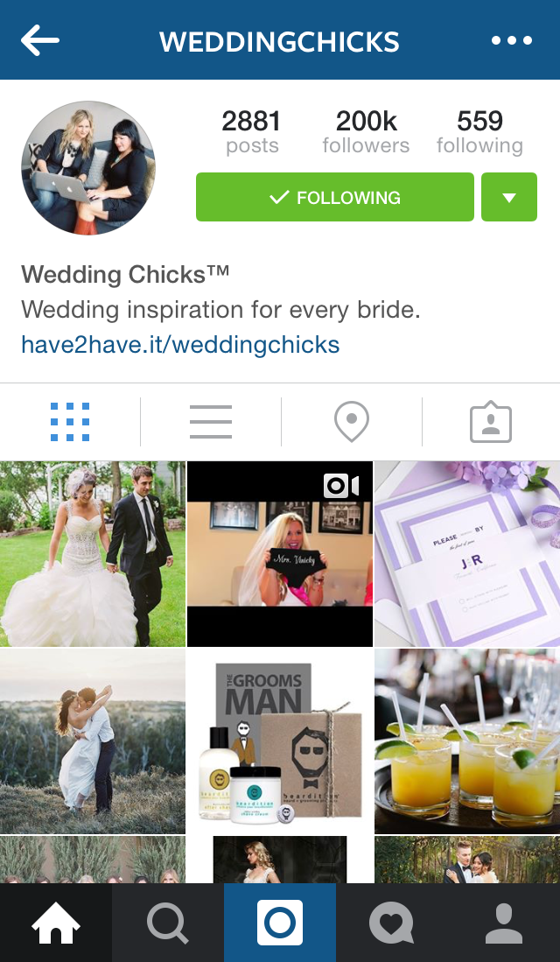Expand the dropdown arrow beside Following
Viewport: 560px width, 962px height.
(509, 197)
